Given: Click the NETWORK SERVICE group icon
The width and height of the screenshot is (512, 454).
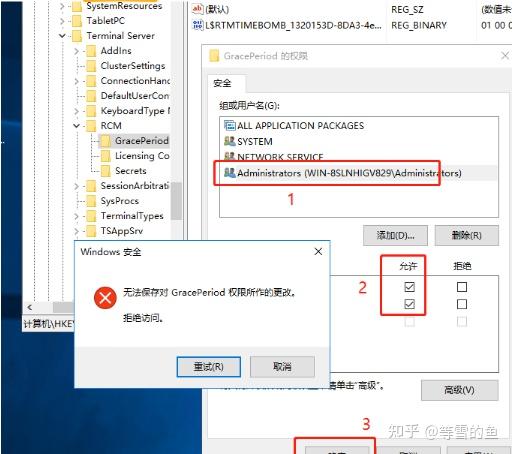Looking at the screenshot, I should pos(230,156).
